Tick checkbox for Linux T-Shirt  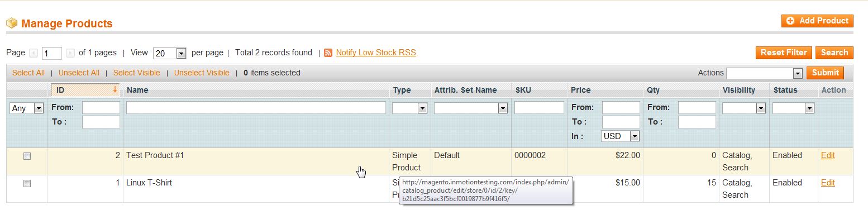(x=27, y=184)
